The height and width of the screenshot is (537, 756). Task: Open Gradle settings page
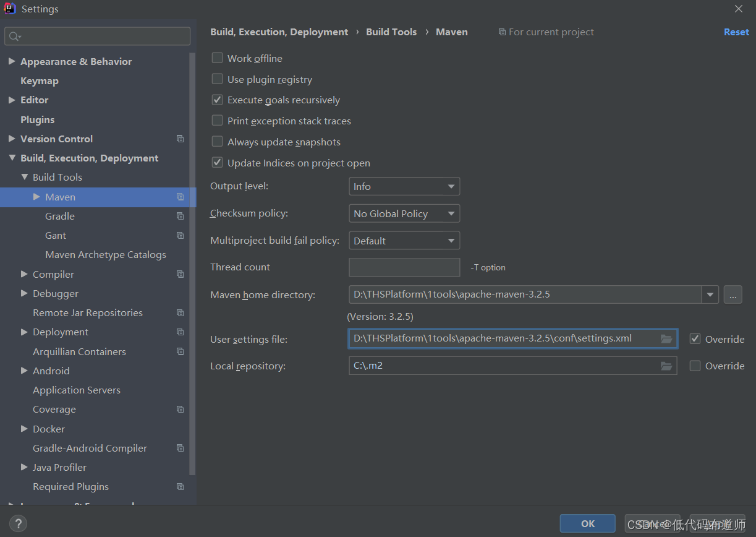60,216
